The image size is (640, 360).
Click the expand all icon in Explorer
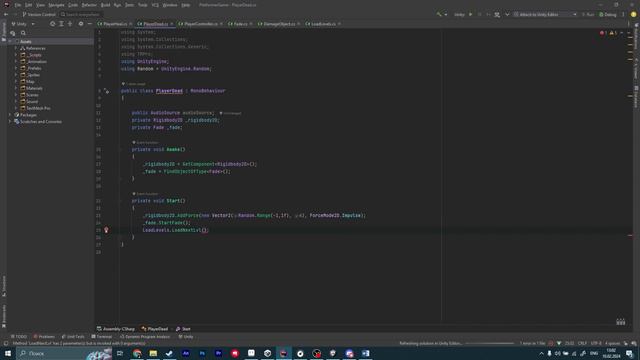[x=61, y=24]
